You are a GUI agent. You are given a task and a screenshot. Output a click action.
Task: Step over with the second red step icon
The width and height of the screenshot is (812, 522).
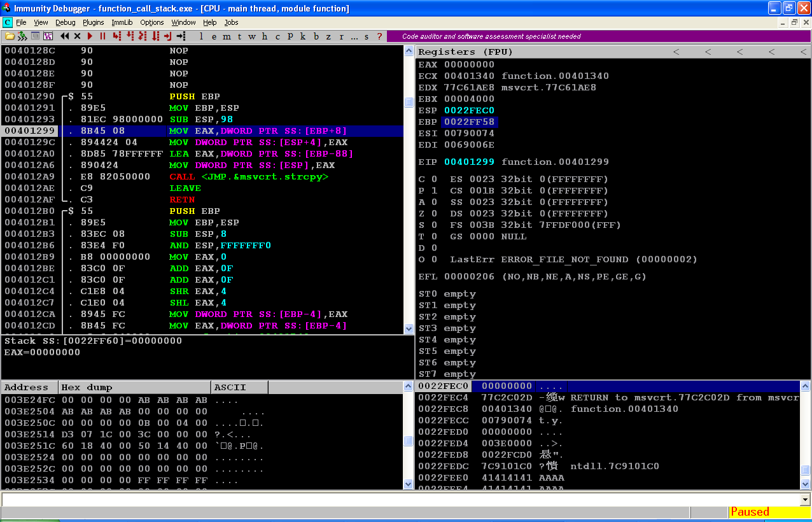tap(130, 36)
